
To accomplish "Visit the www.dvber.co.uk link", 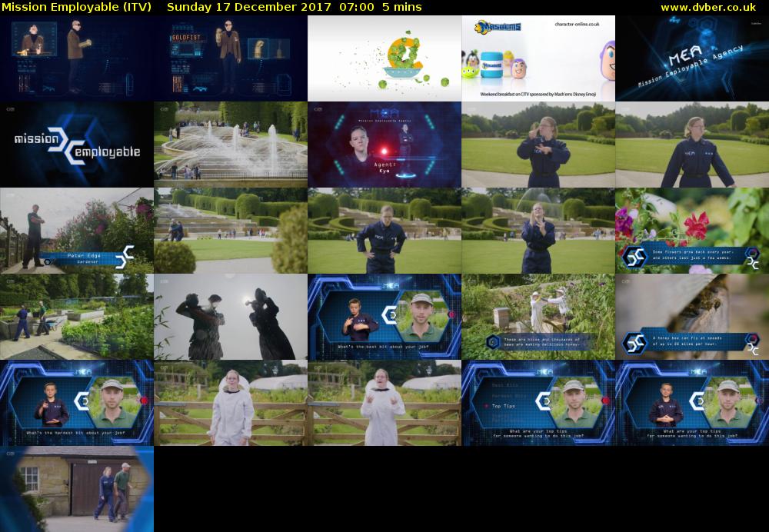I will 708,7.
